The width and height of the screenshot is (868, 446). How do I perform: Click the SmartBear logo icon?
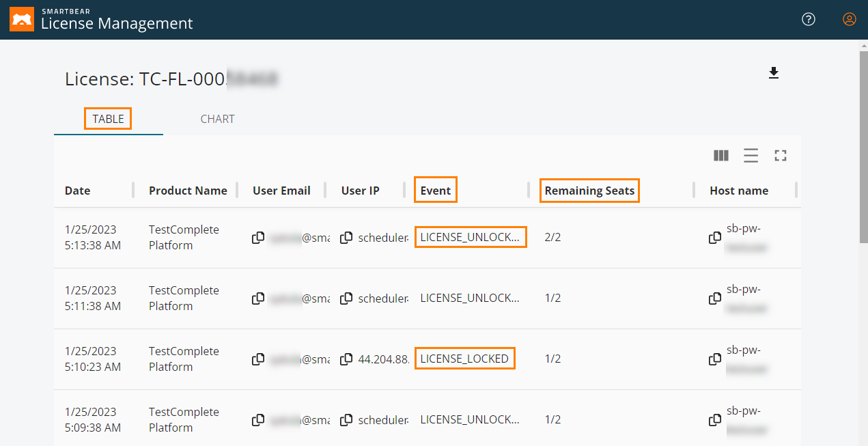click(22, 20)
